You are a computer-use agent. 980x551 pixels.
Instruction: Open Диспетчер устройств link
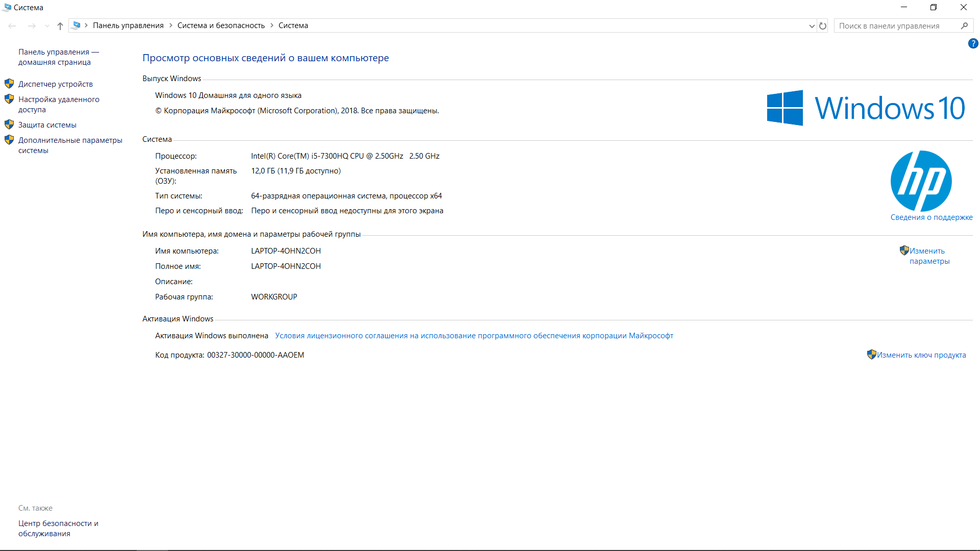(56, 84)
